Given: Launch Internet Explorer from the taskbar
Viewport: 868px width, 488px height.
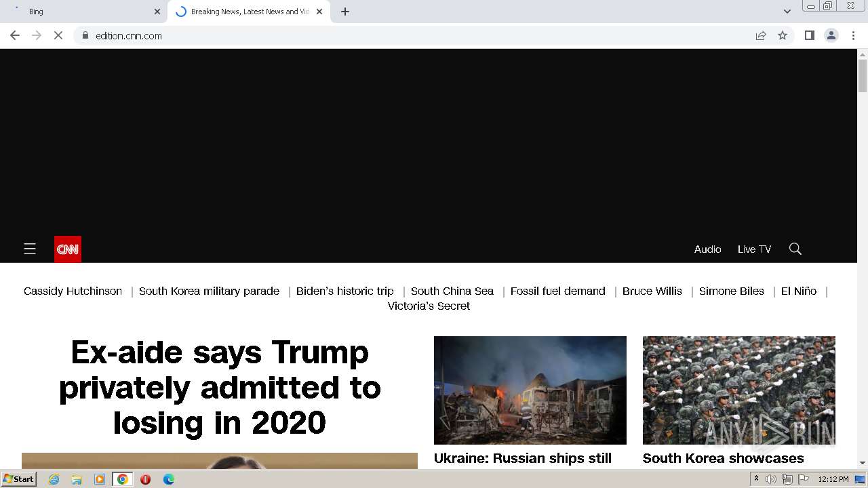Looking at the screenshot, I should (x=54, y=479).
